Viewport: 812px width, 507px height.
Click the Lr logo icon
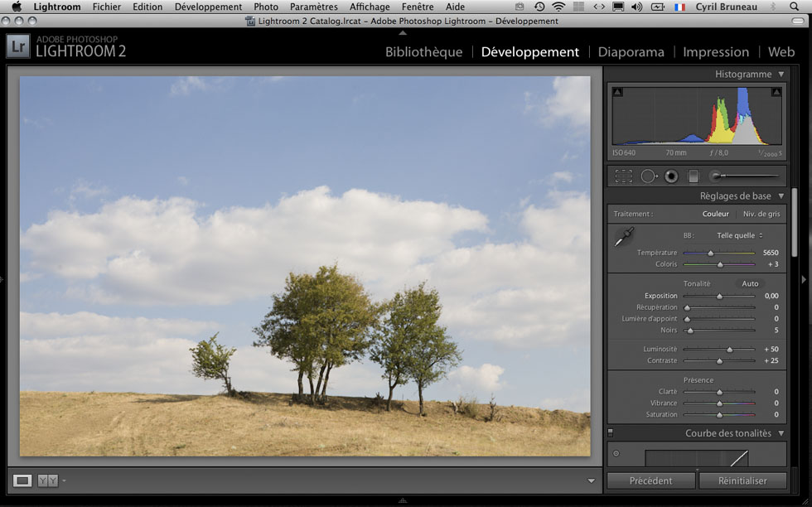coord(18,46)
